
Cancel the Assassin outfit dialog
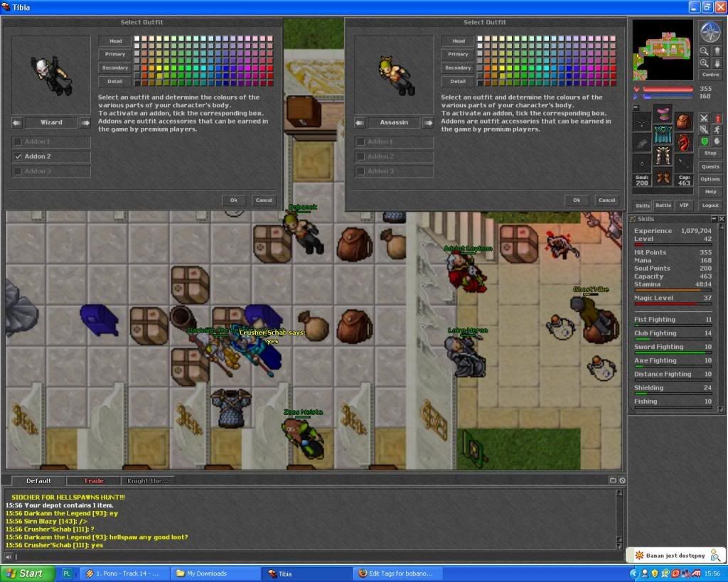point(607,200)
